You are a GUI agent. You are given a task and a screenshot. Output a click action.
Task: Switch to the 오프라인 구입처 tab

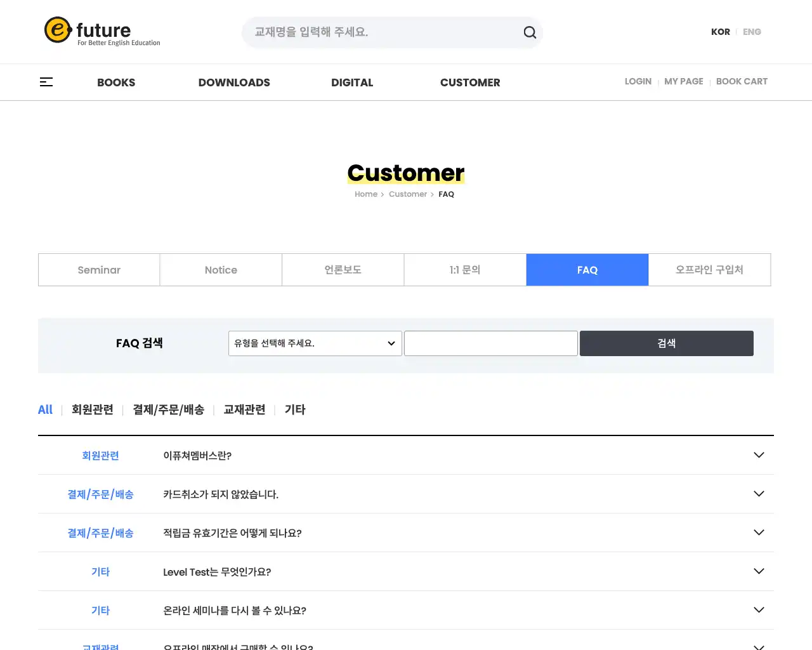click(x=709, y=270)
